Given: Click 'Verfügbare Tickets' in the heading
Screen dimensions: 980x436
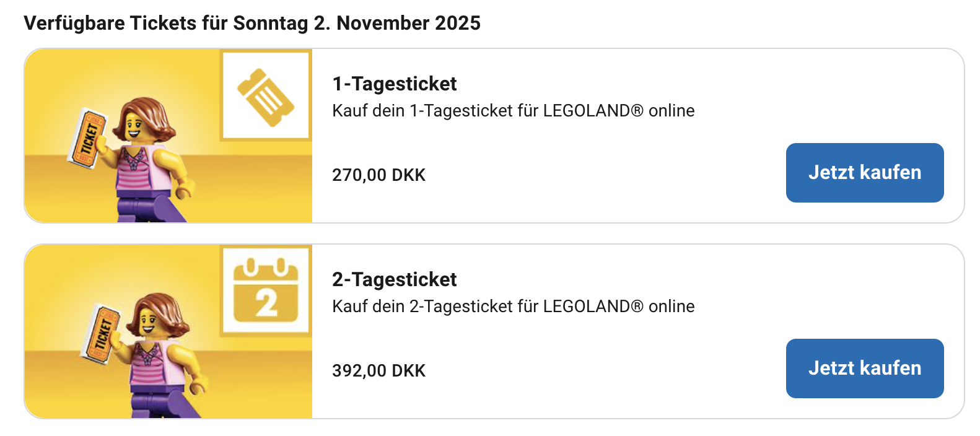Looking at the screenshot, I should point(110,24).
